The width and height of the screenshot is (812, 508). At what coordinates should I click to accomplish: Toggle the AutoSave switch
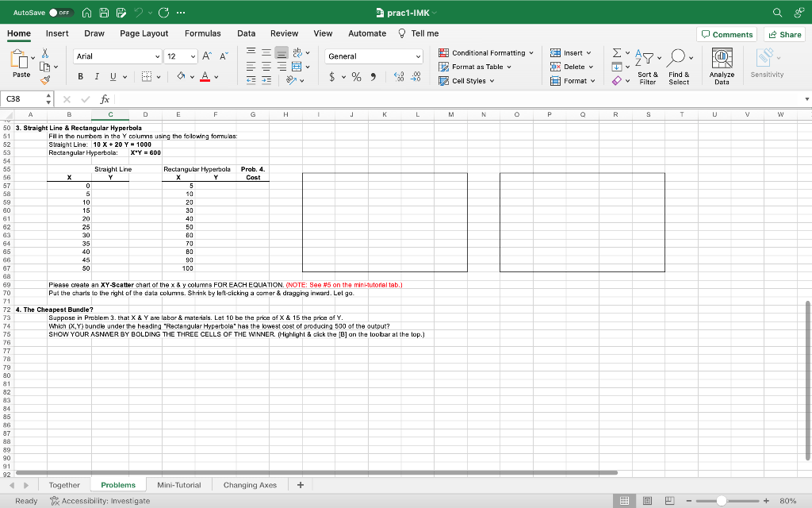pos(61,13)
